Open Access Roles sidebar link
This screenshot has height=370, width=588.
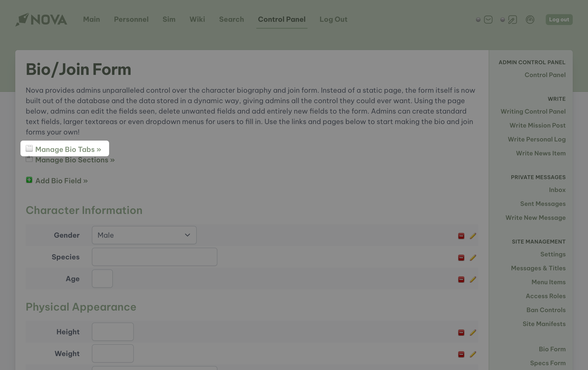546,296
